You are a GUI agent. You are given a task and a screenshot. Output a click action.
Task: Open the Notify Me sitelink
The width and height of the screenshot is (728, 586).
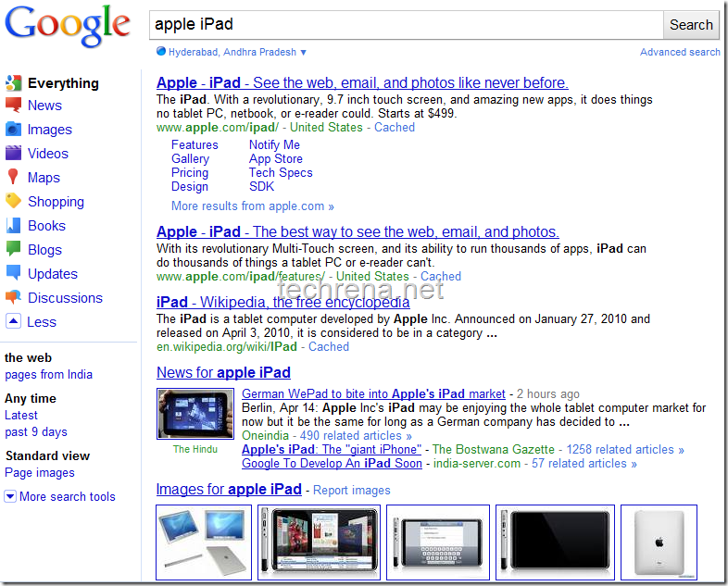(x=274, y=144)
